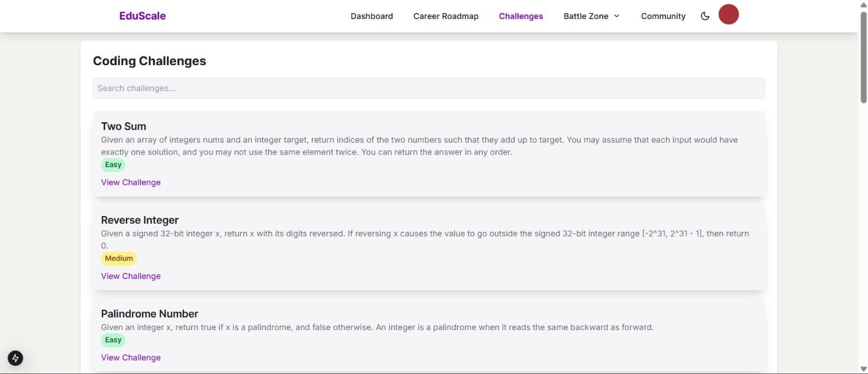View Challenge for Reverse Integer
This screenshot has height=374, width=868.
click(x=131, y=276)
